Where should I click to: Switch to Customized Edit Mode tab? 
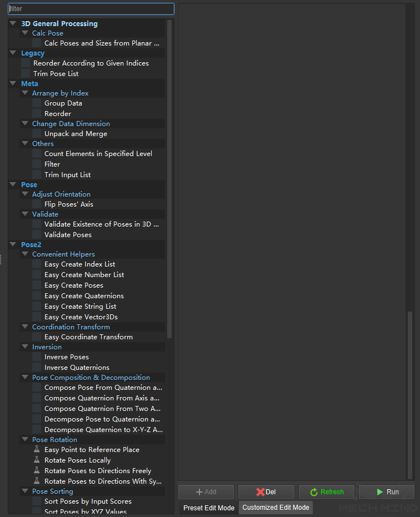click(x=276, y=508)
